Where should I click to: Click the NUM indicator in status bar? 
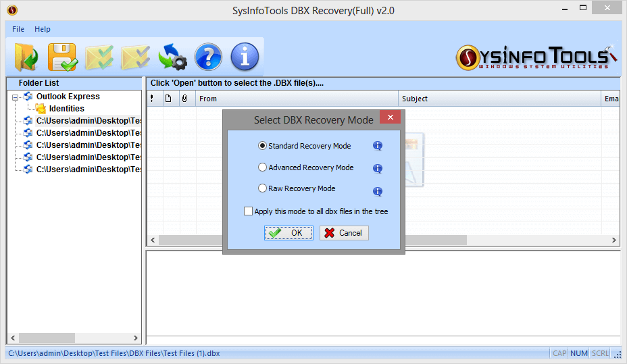click(578, 354)
